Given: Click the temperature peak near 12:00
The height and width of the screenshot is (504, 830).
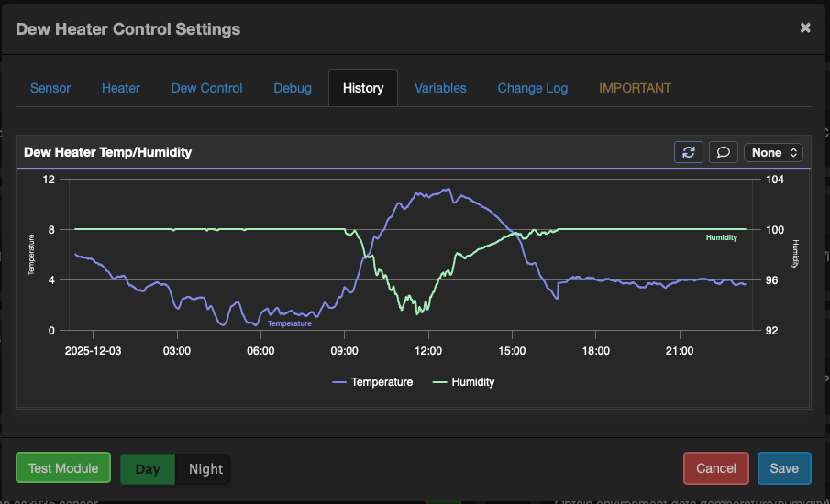Looking at the screenshot, I should click(x=447, y=190).
